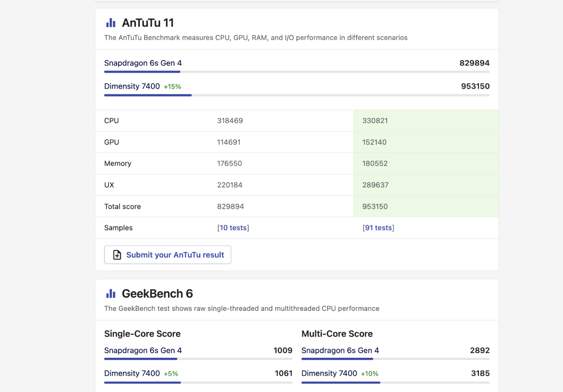
Task: Click the single-core score 1061
Action: (283, 374)
